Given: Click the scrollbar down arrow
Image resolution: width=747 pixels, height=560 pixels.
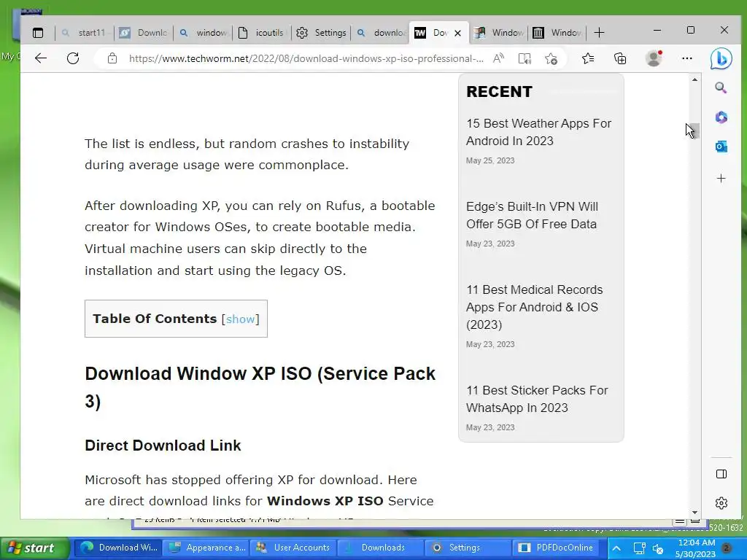Looking at the screenshot, I should 694,512.
